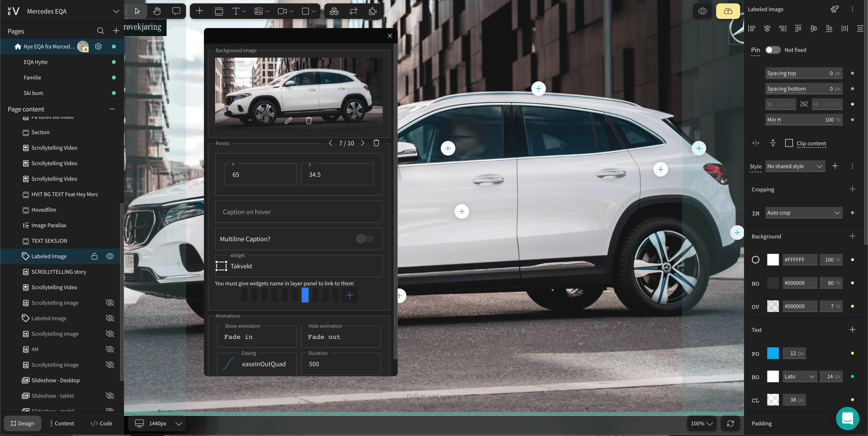Switch to the Design tab
The width and height of the screenshot is (868, 436).
point(23,423)
